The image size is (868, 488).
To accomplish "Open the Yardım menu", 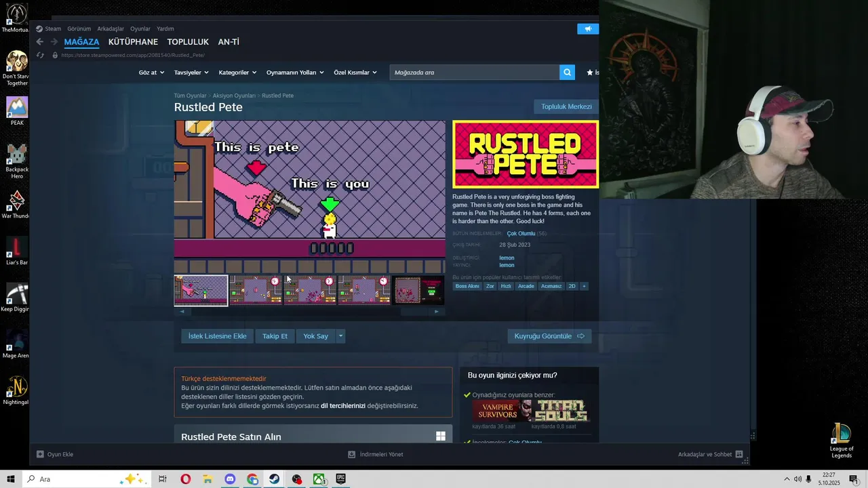I will (165, 28).
